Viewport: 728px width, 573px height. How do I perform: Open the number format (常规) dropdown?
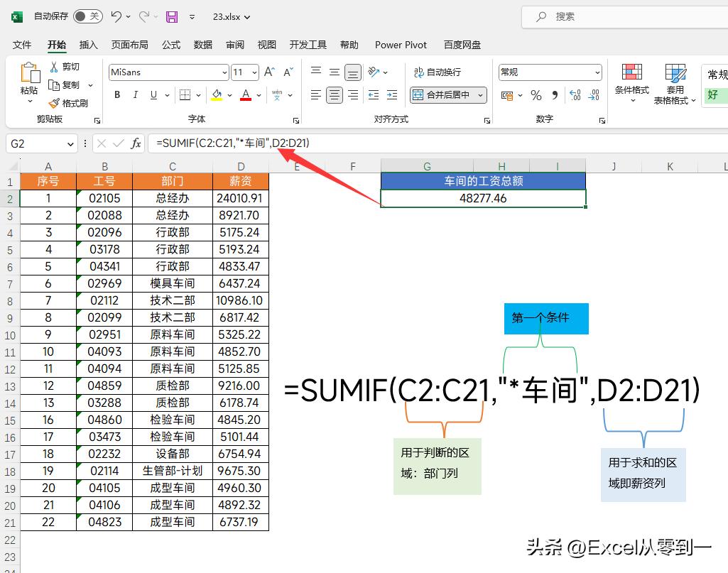(x=597, y=72)
